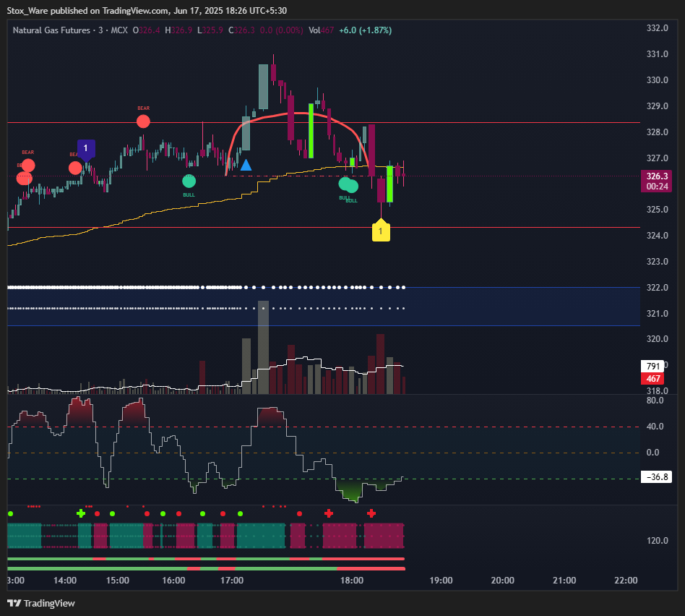The image size is (685, 616).
Task: Click the open value O326.4
Action: tap(147, 30)
